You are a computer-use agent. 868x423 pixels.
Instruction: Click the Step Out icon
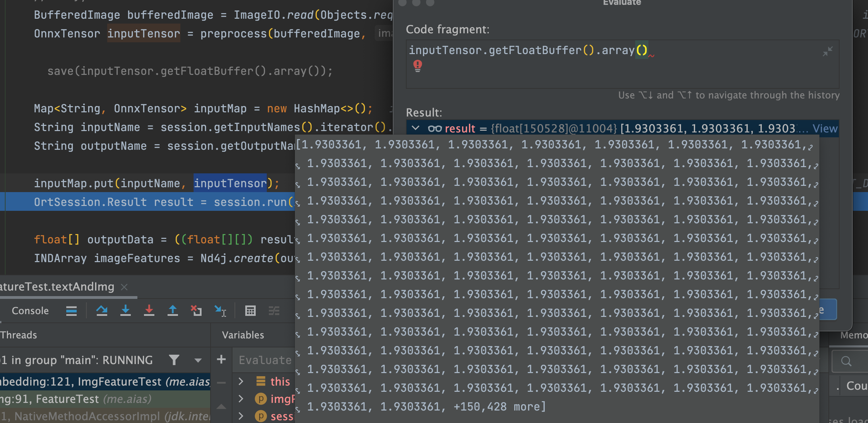[x=173, y=310]
